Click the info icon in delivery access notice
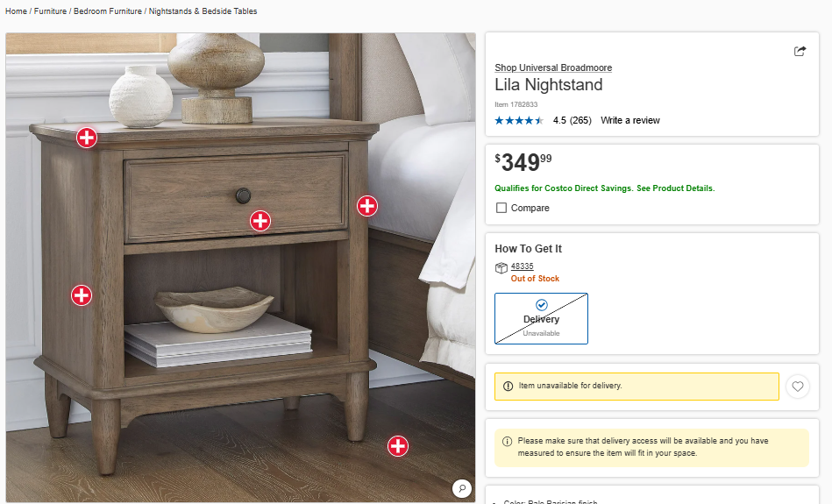Screen dimensions: 832x504 [508, 441]
